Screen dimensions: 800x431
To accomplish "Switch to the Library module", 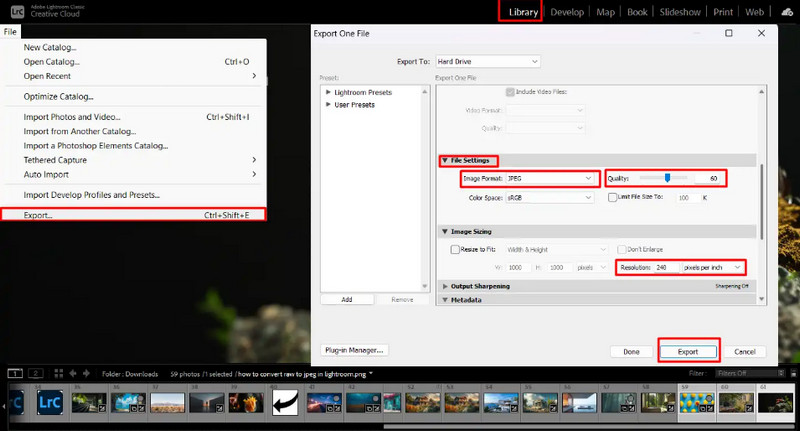I will click(x=523, y=12).
